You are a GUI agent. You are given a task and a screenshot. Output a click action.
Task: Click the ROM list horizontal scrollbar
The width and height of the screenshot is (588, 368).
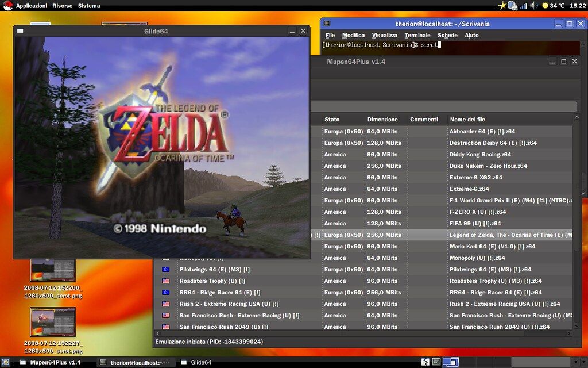363,333
